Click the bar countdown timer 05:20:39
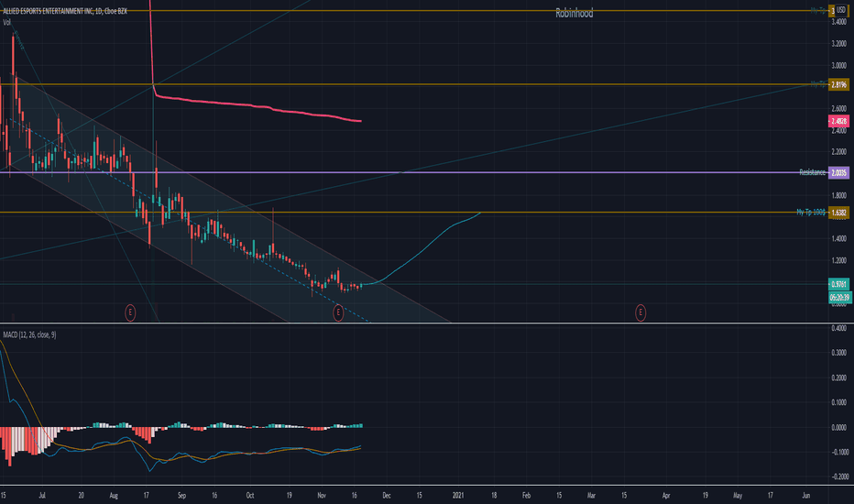854x504 pixels. click(x=840, y=298)
